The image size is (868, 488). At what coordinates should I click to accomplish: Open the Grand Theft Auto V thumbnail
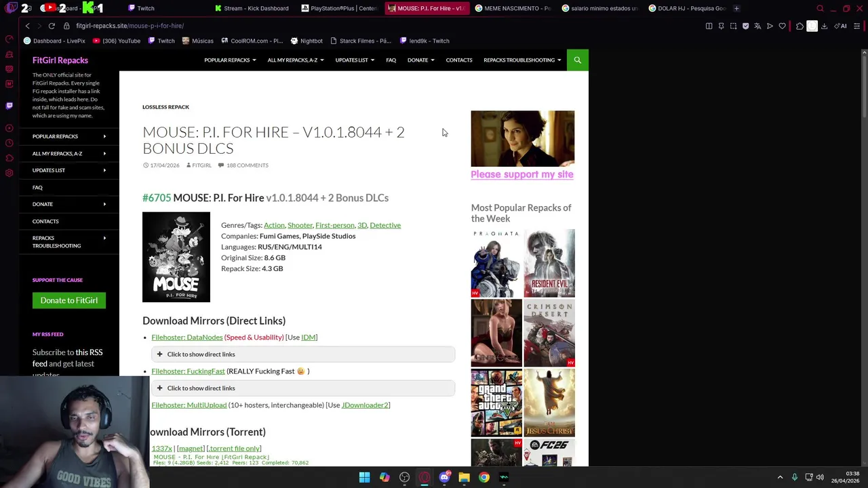click(496, 403)
